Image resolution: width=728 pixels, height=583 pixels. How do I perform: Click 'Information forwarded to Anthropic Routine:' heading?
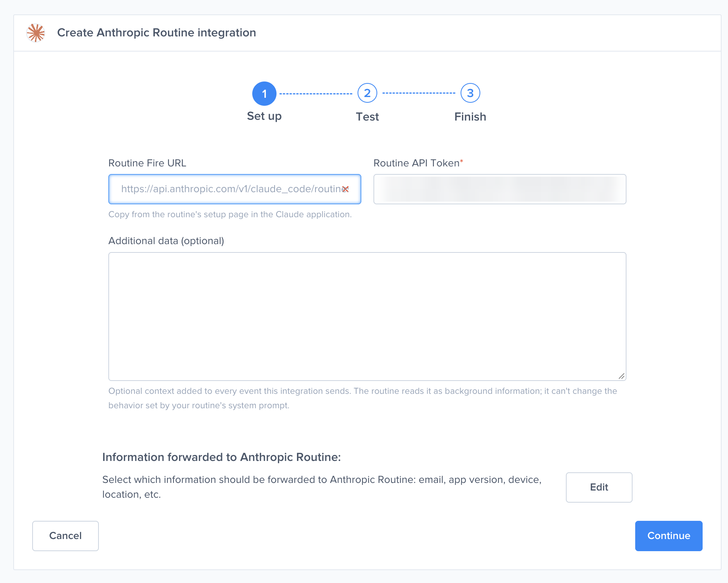click(x=222, y=457)
